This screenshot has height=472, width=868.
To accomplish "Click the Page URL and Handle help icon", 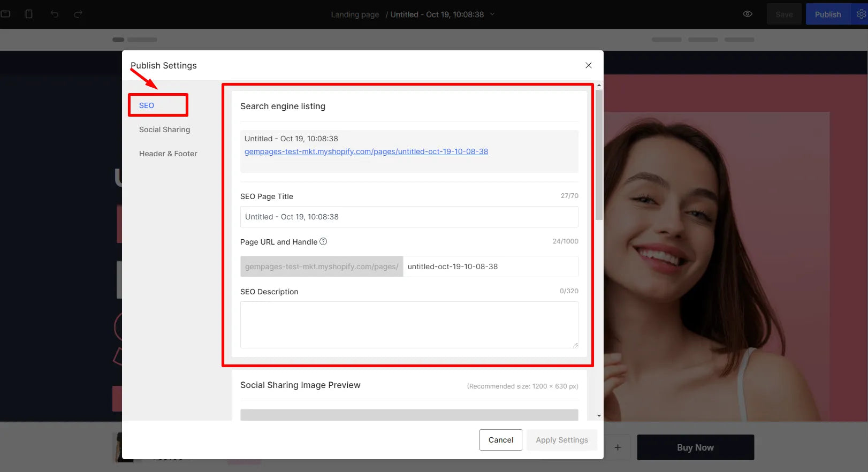I will click(323, 241).
